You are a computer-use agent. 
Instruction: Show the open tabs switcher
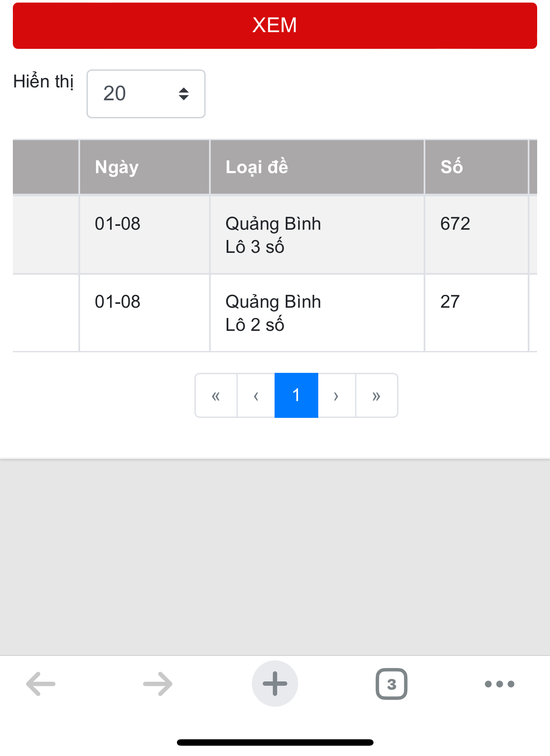pos(391,684)
